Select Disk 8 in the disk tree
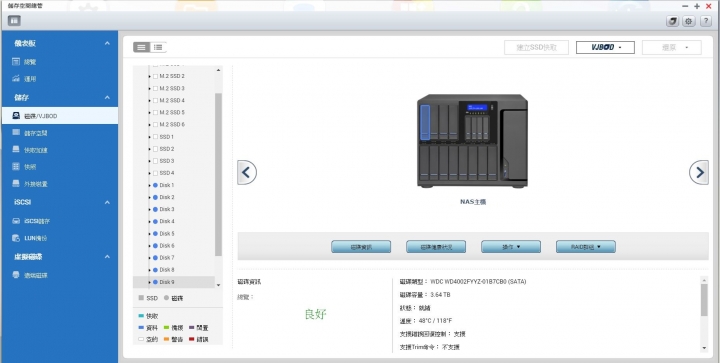The width and height of the screenshot is (720, 363). (167, 270)
